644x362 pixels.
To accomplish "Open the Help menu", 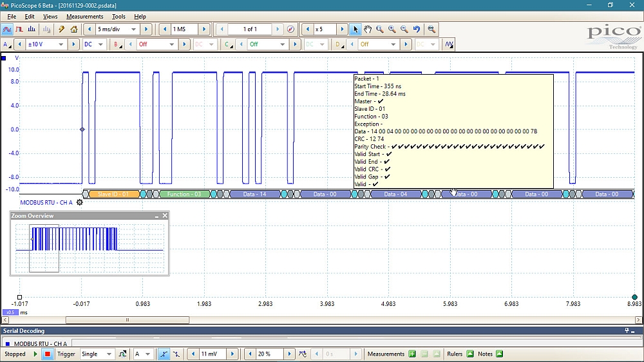I will 140,17.
